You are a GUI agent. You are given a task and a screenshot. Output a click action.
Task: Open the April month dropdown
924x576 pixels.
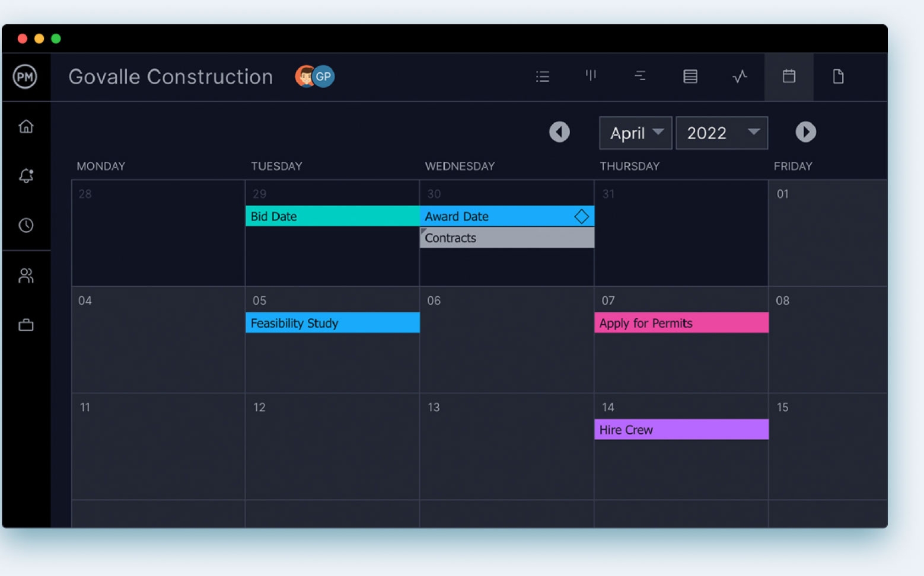pos(635,133)
